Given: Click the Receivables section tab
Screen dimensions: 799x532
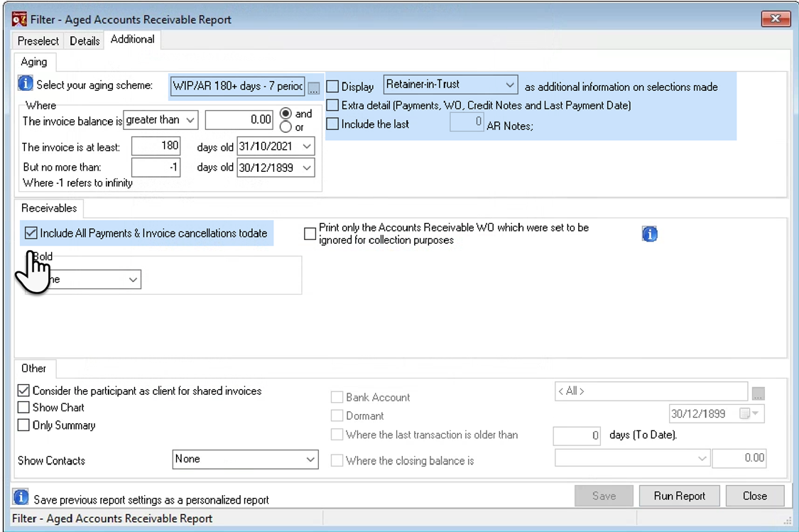Looking at the screenshot, I should [49, 208].
